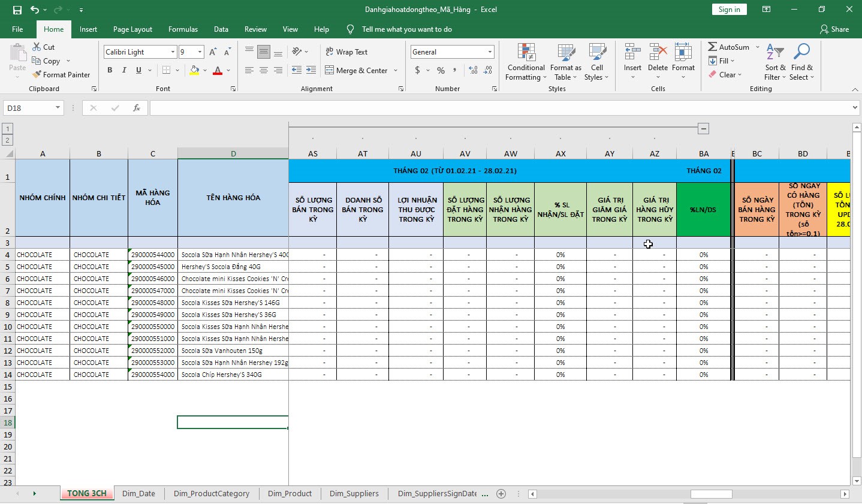The height and width of the screenshot is (504, 862).
Task: Toggle Italic formatting
Action: pos(124,70)
